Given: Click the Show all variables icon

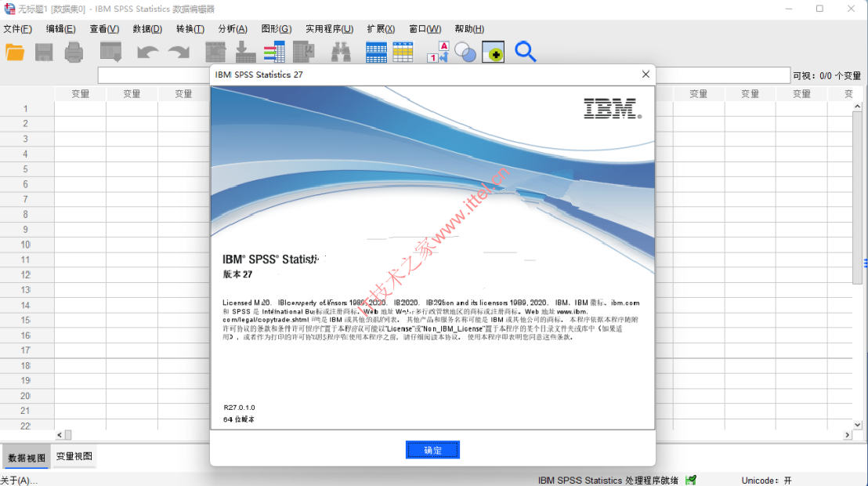Looking at the screenshot, I should 493,52.
